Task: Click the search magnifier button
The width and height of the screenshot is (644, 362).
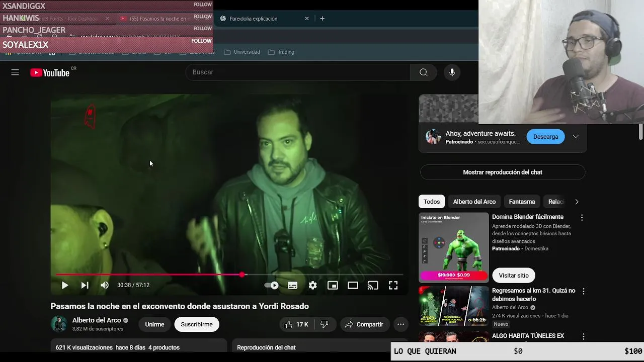Action: [x=424, y=72]
